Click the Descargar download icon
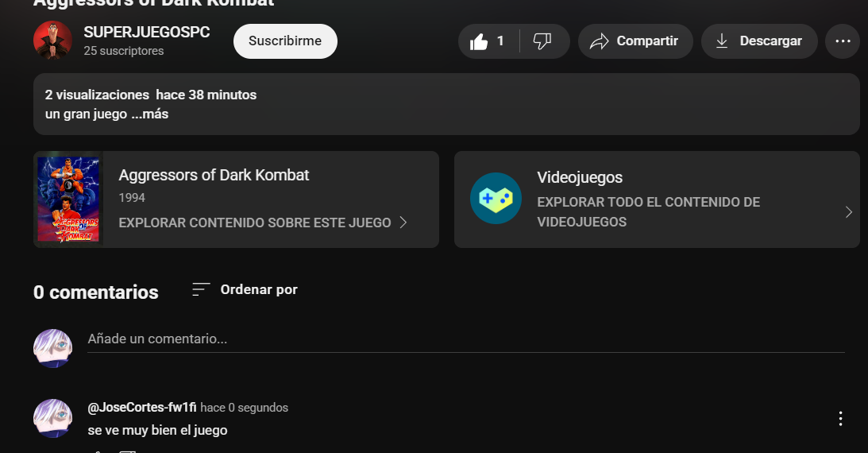The width and height of the screenshot is (868, 453). tap(722, 41)
